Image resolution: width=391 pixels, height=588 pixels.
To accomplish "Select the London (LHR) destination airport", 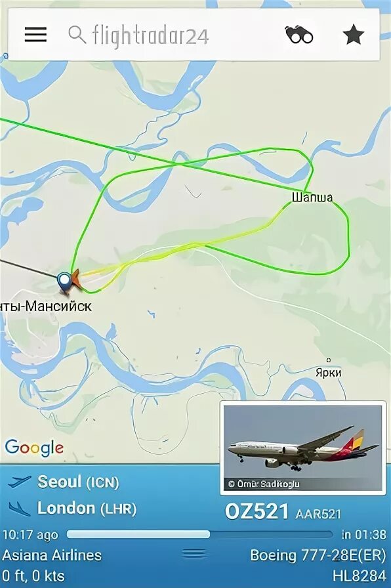I will tap(87, 509).
